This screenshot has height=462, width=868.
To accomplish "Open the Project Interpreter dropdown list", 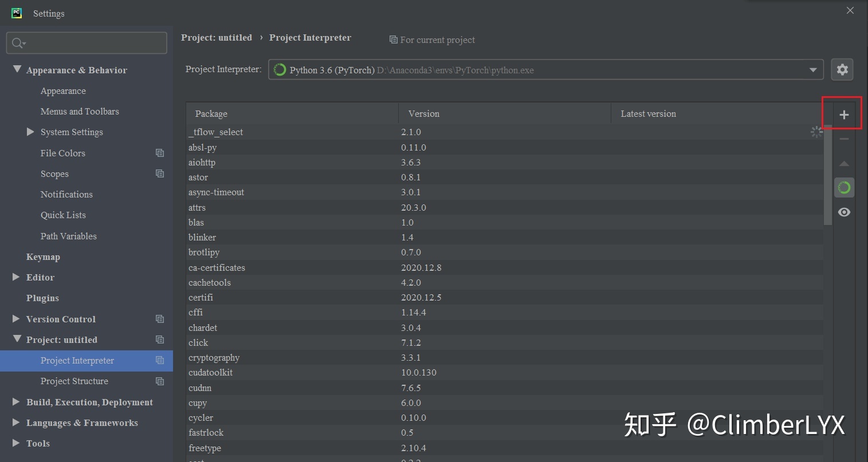I will tap(813, 69).
